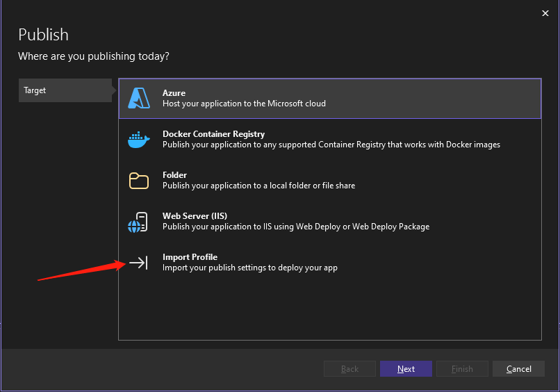Viewport: 560px width, 392px height.
Task: Select the Folder title label
Action: 174,175
